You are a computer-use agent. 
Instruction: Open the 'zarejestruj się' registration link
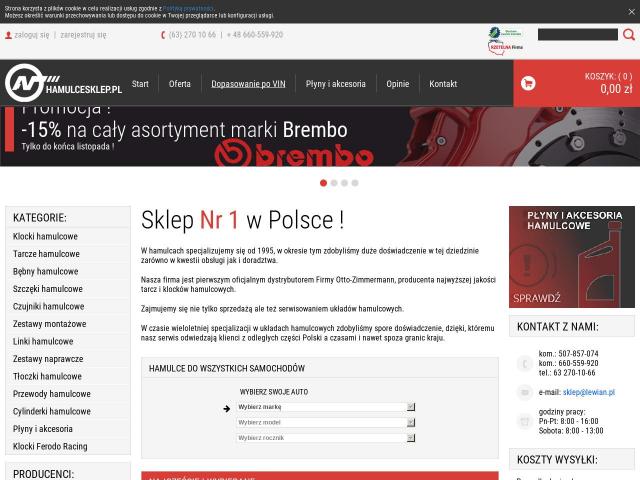(83, 35)
